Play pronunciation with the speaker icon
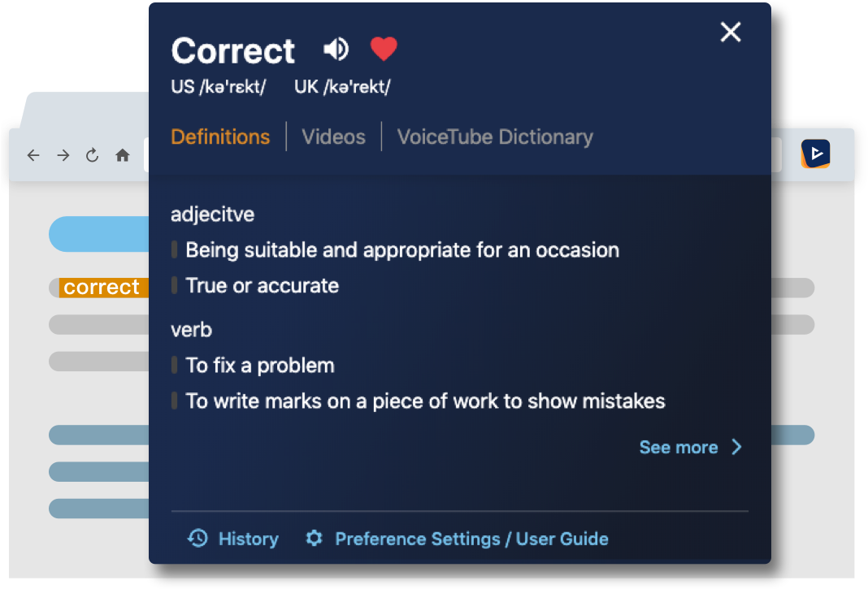 336,50
